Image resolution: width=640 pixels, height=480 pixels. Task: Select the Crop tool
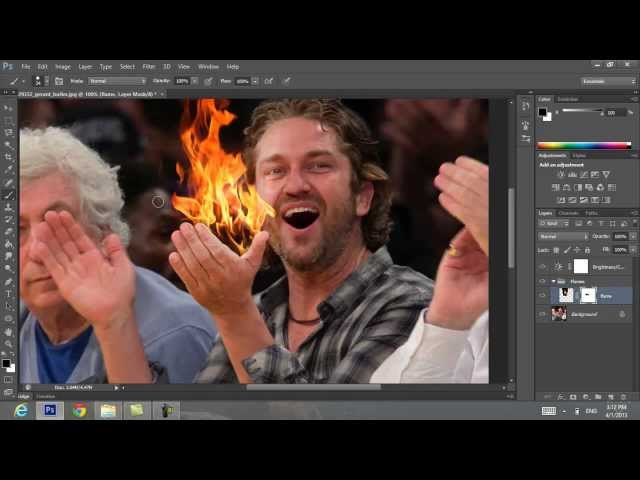tap(8, 157)
